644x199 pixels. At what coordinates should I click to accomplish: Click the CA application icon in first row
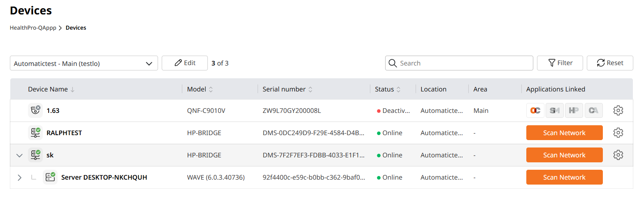593,110
